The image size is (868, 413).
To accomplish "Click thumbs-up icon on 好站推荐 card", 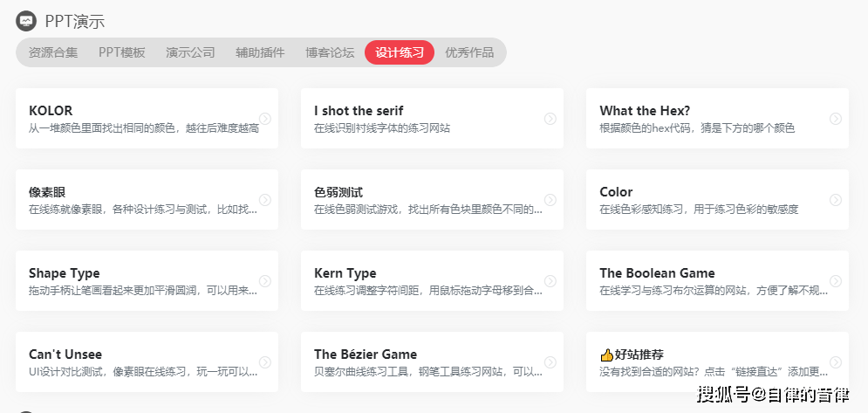I will (607, 354).
